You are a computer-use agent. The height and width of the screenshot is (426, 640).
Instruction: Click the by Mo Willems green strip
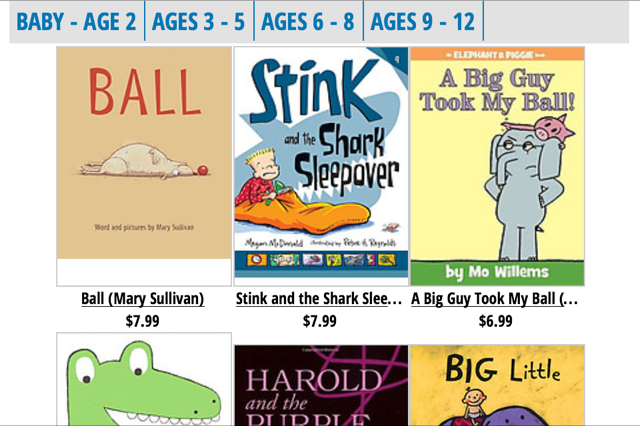498,272
